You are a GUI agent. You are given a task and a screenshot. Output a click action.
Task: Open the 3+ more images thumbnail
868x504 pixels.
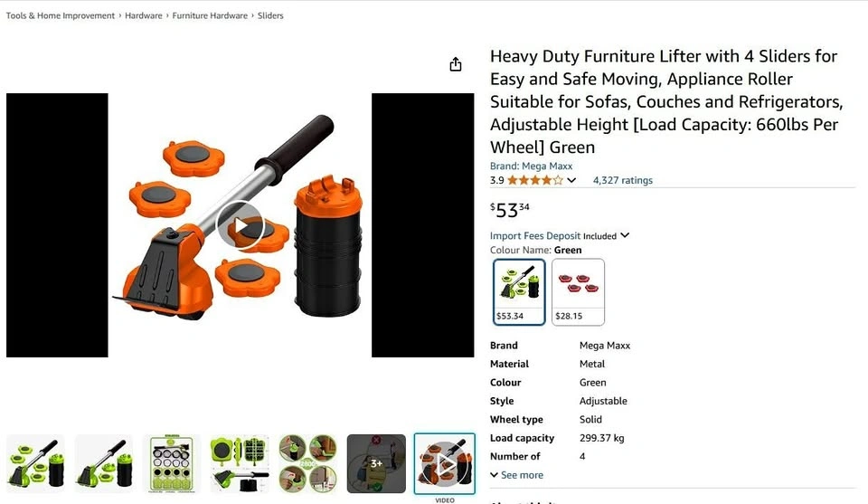click(376, 463)
